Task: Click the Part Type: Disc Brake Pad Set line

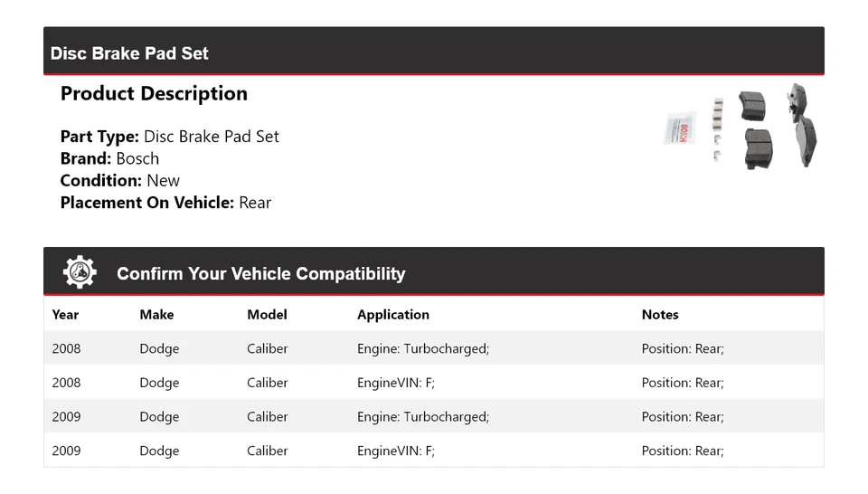Action: click(x=170, y=137)
